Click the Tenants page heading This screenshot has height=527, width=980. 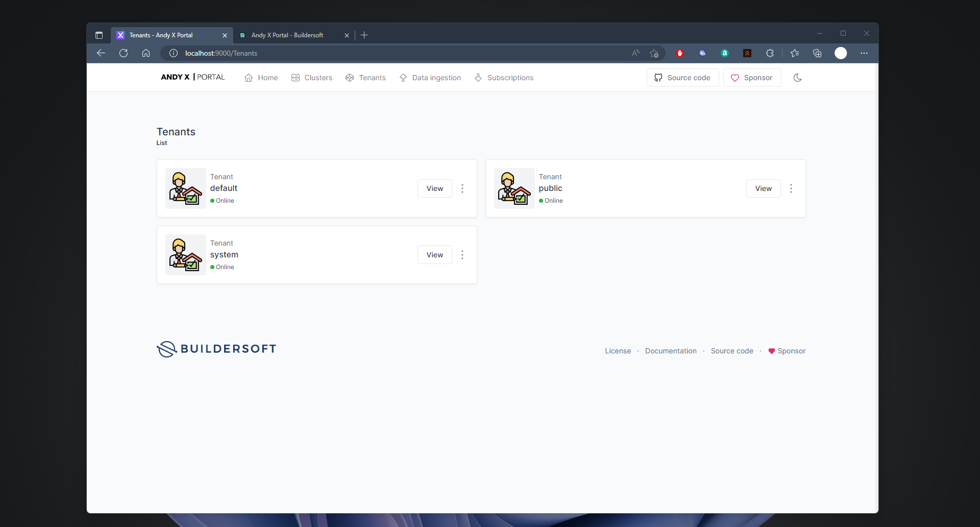(x=176, y=132)
